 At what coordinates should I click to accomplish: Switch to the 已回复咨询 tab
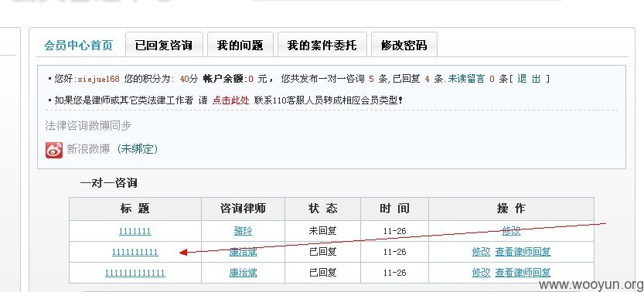pos(164,45)
